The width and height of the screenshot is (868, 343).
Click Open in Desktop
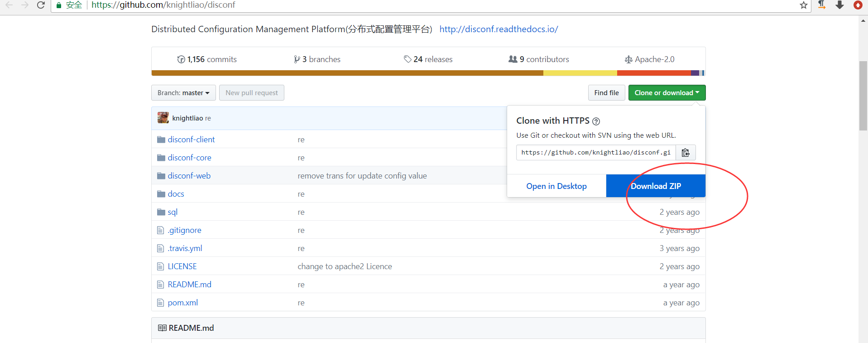click(x=556, y=186)
